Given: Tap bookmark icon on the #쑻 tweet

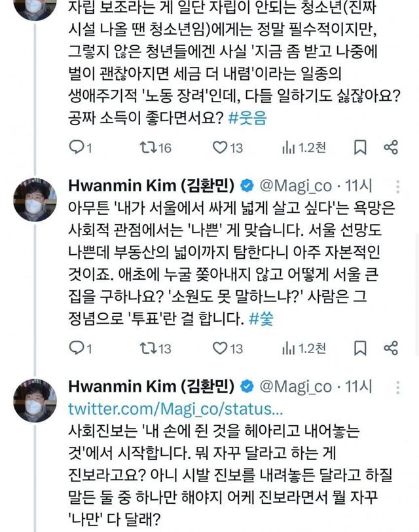Looking at the screenshot, I should [359, 347].
